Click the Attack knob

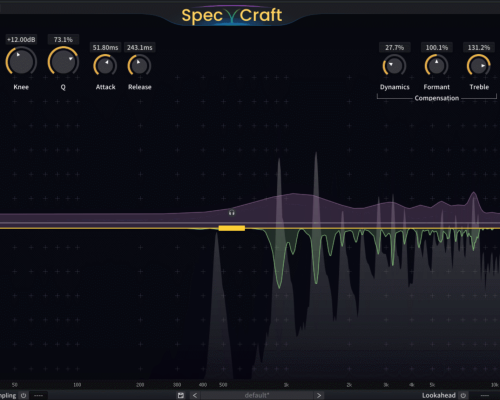pos(105,66)
